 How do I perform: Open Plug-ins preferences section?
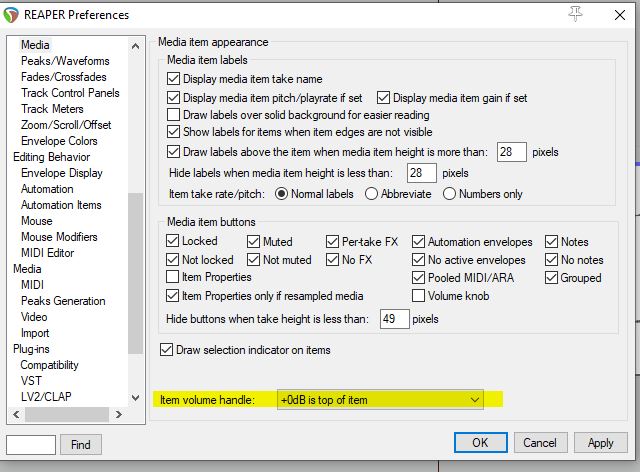coord(31,349)
